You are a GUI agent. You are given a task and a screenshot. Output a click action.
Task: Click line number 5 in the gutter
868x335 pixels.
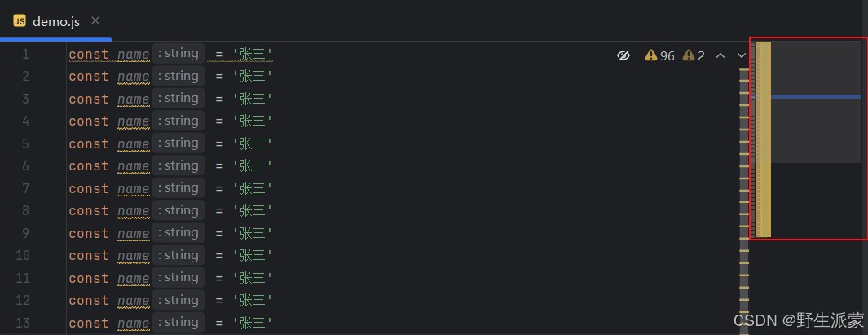click(x=25, y=143)
